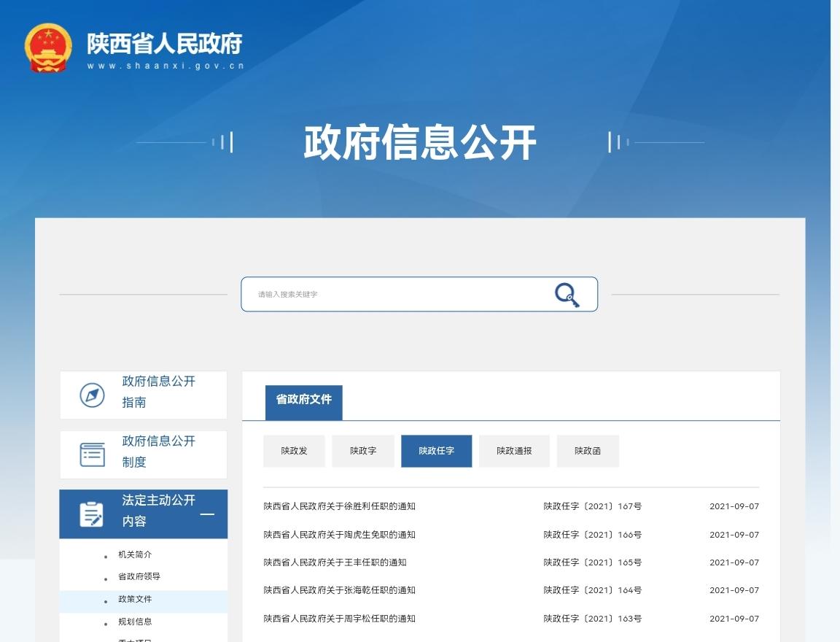This screenshot has width=840, height=642.
Task: Switch to the 陕政字 category
Action: pos(363,451)
